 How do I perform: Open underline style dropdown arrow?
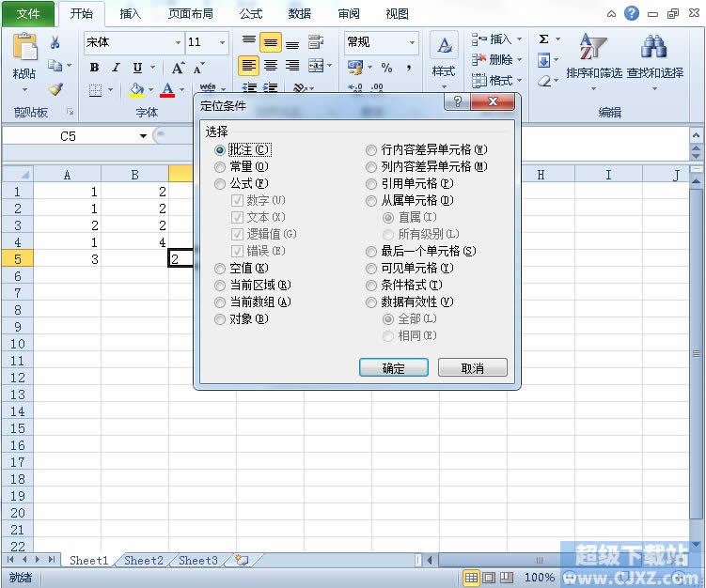[152, 68]
